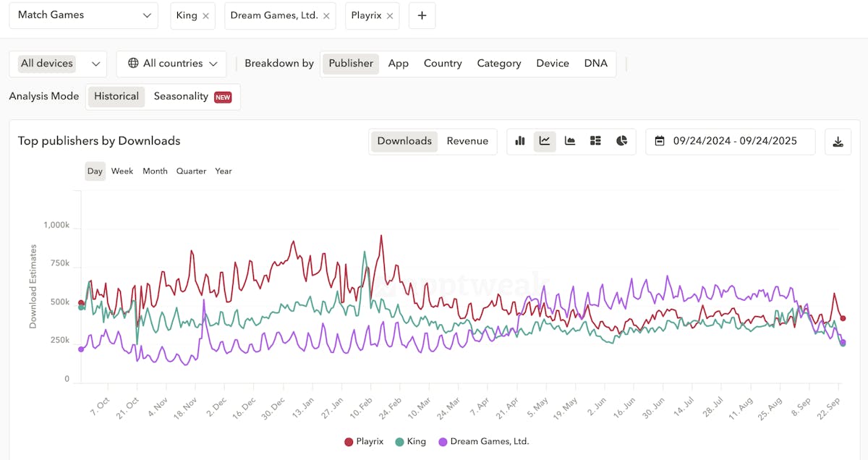The width and height of the screenshot is (868, 460).
Task: Select the line chart view icon
Action: point(545,141)
